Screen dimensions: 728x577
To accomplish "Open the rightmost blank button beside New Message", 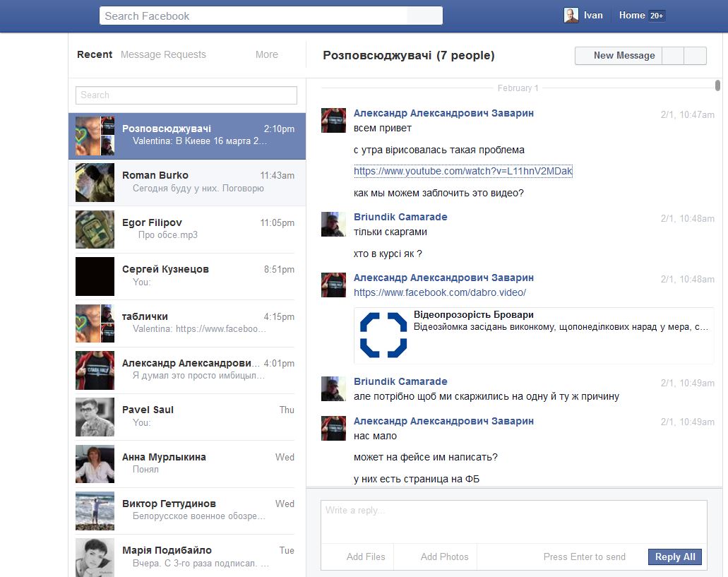I will tap(696, 56).
